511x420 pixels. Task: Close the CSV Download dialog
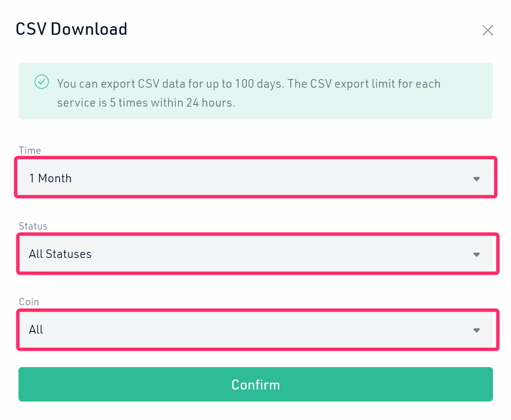pyautogui.click(x=487, y=30)
